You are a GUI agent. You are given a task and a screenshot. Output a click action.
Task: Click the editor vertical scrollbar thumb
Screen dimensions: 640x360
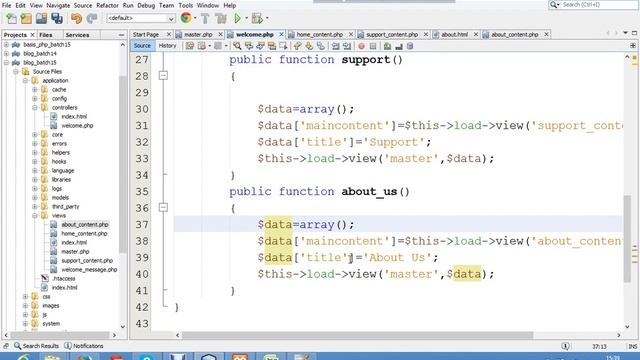click(627, 239)
